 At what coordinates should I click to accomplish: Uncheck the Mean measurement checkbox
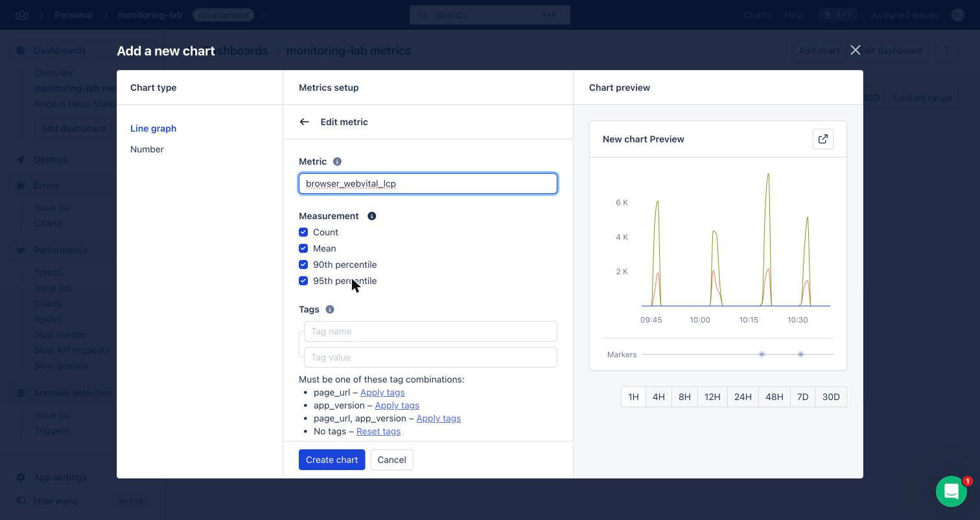click(x=303, y=248)
